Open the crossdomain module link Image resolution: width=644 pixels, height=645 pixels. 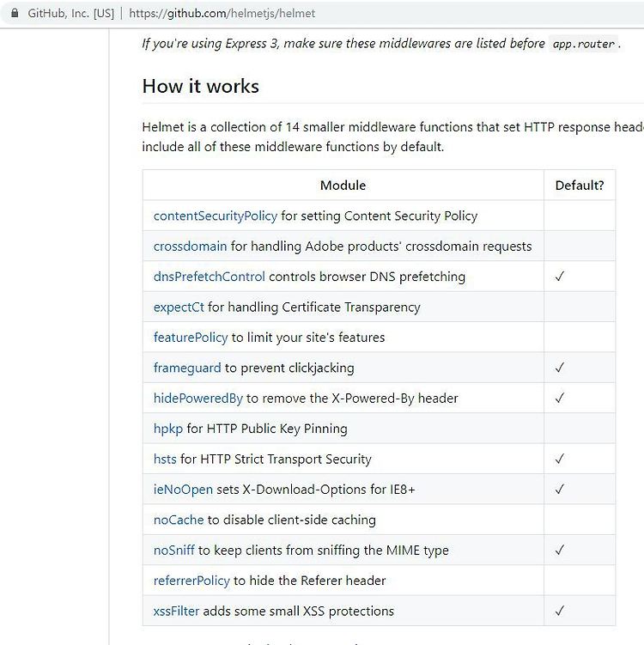click(x=190, y=246)
